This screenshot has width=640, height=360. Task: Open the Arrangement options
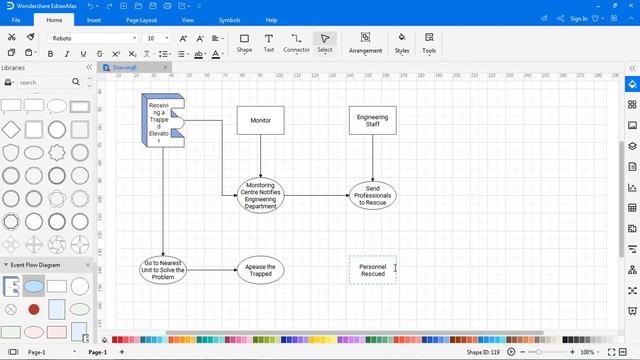[365, 43]
